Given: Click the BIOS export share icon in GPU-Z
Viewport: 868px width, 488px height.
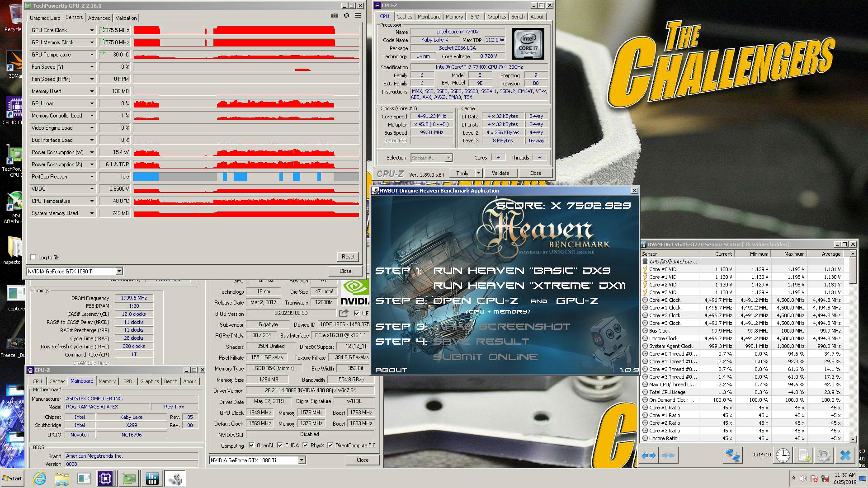Looking at the screenshot, I should pos(344,313).
